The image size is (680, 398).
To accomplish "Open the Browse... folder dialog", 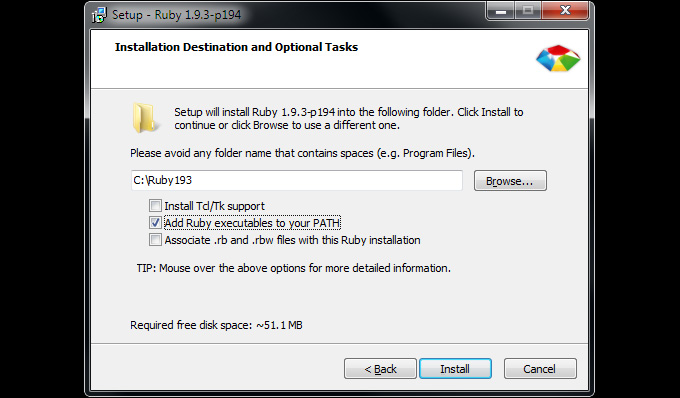I will (x=510, y=180).
